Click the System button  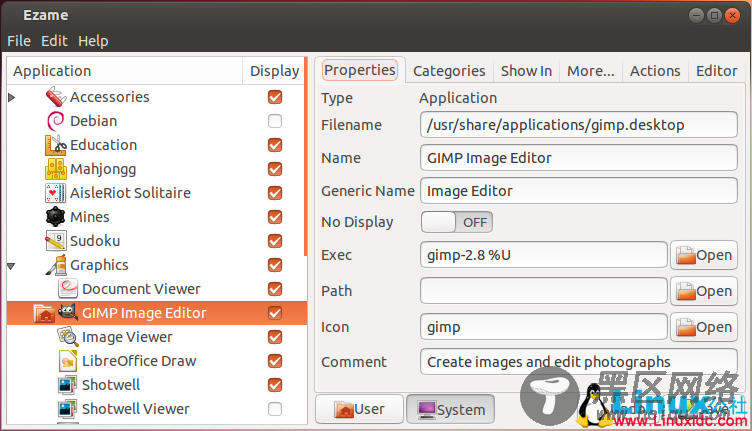click(450, 409)
